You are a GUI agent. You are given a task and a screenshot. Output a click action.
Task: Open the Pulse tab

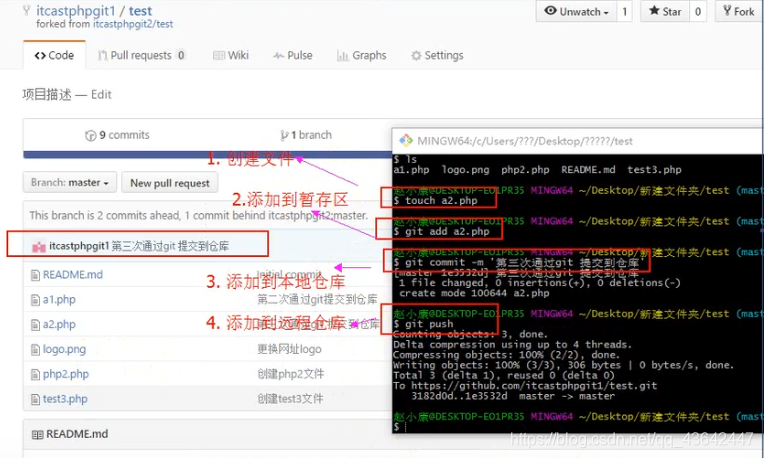pos(292,55)
